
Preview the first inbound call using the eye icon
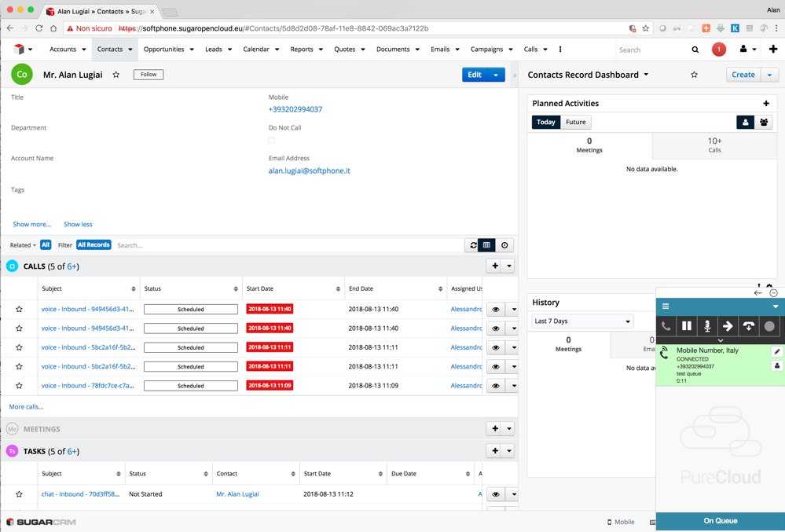[x=495, y=310]
